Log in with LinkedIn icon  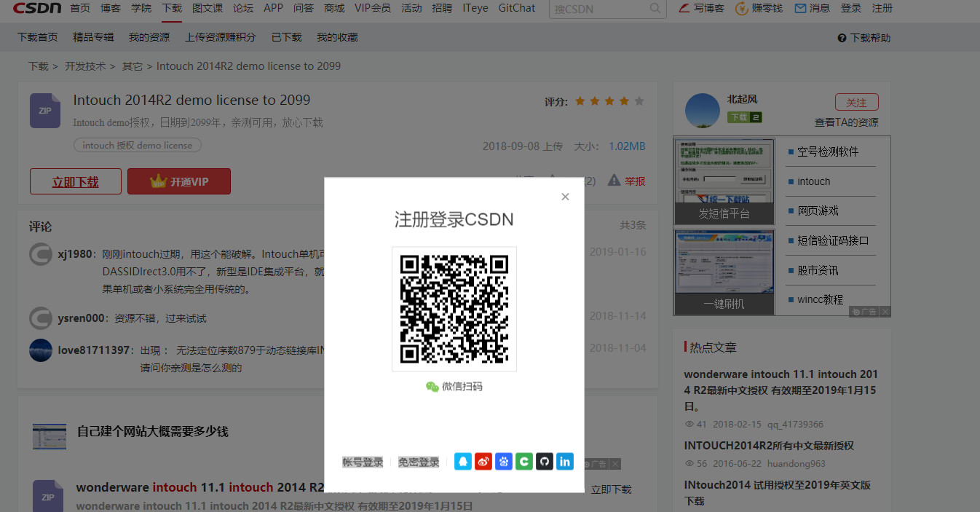click(x=565, y=462)
